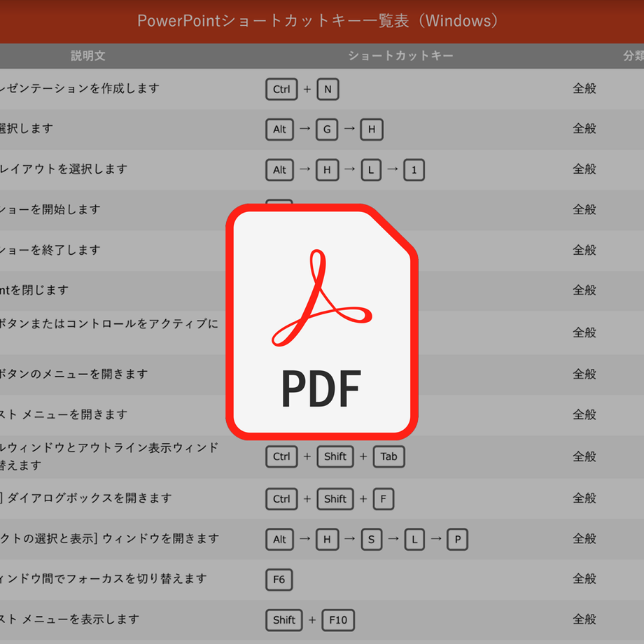Click the large red PDF file icon
The height and width of the screenshot is (644, 644).
pyautogui.click(x=322, y=321)
